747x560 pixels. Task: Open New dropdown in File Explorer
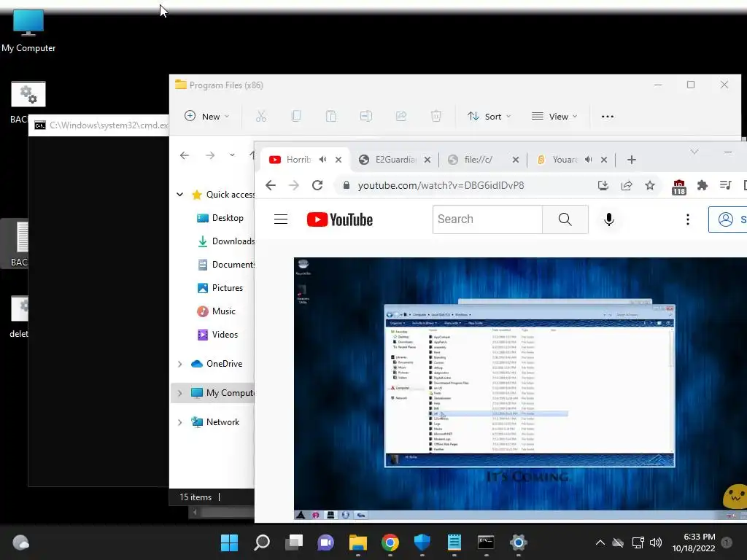tap(206, 116)
